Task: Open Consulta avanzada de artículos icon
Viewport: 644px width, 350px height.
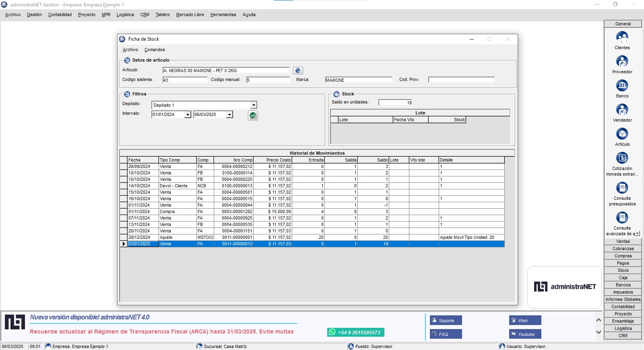Action: click(x=622, y=218)
